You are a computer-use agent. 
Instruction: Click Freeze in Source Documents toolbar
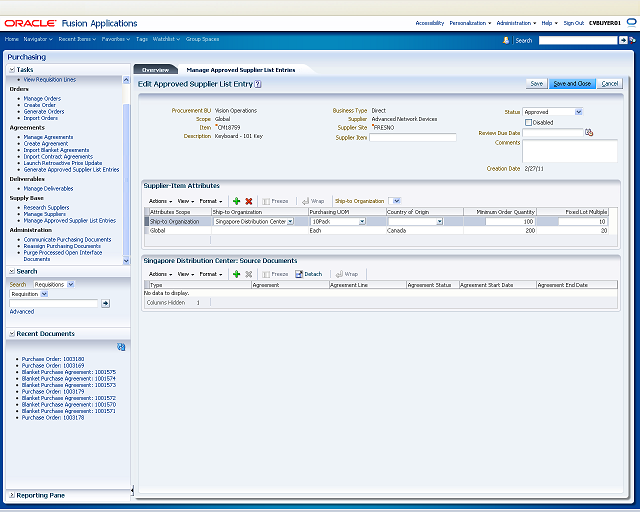[276, 274]
